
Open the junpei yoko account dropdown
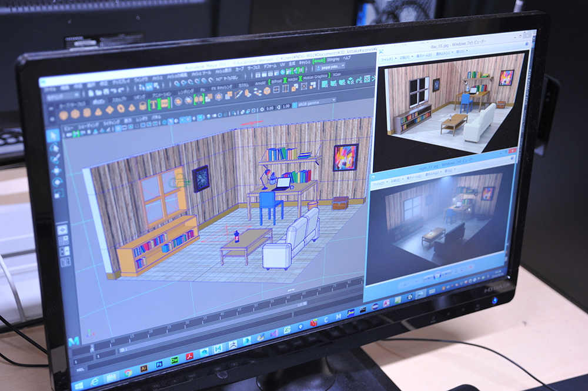(x=330, y=67)
